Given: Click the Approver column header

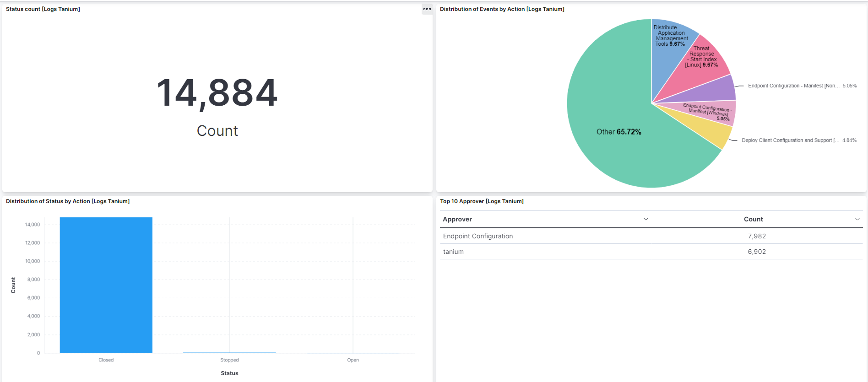Looking at the screenshot, I should coord(457,219).
